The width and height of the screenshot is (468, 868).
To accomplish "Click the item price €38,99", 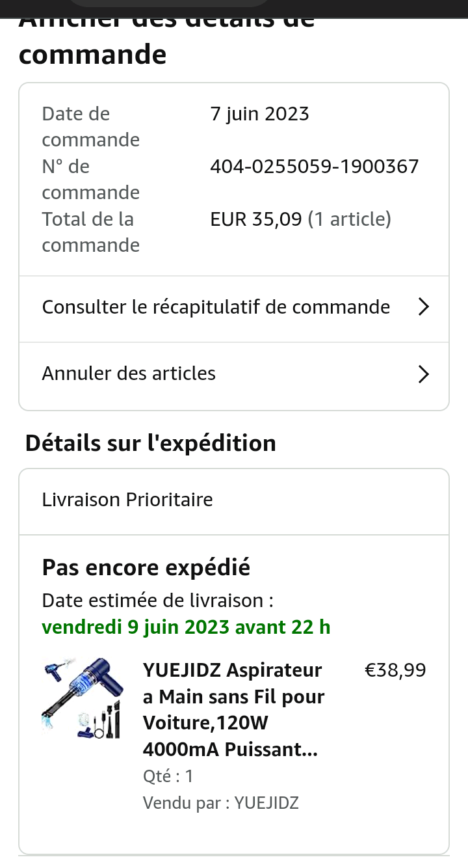I will [395, 670].
